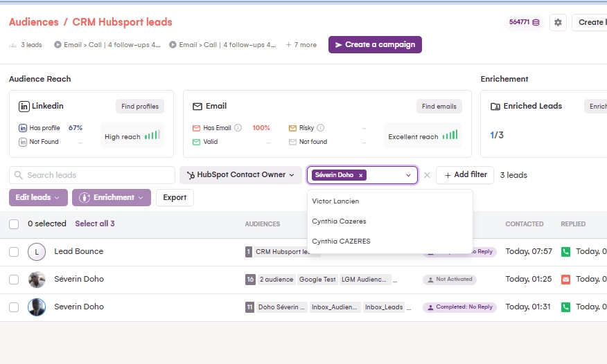Click the Enriched Leads folder icon
The image size is (607, 364).
click(495, 107)
